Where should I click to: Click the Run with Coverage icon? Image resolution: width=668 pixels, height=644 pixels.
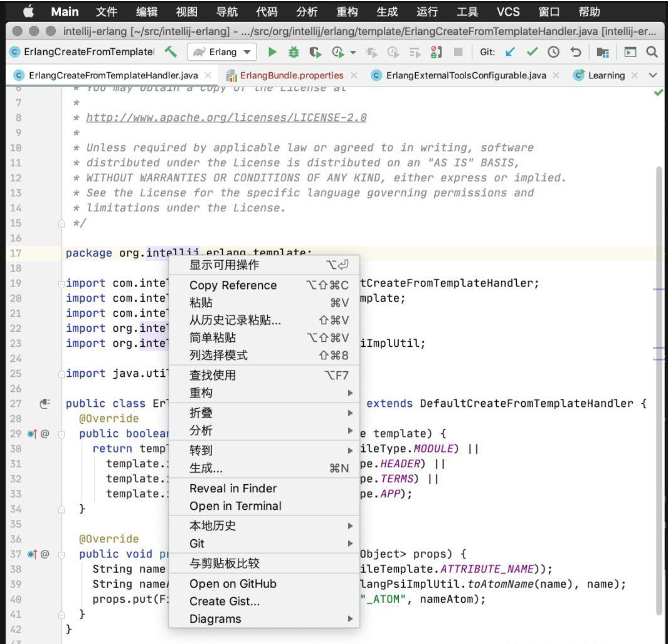(x=315, y=52)
